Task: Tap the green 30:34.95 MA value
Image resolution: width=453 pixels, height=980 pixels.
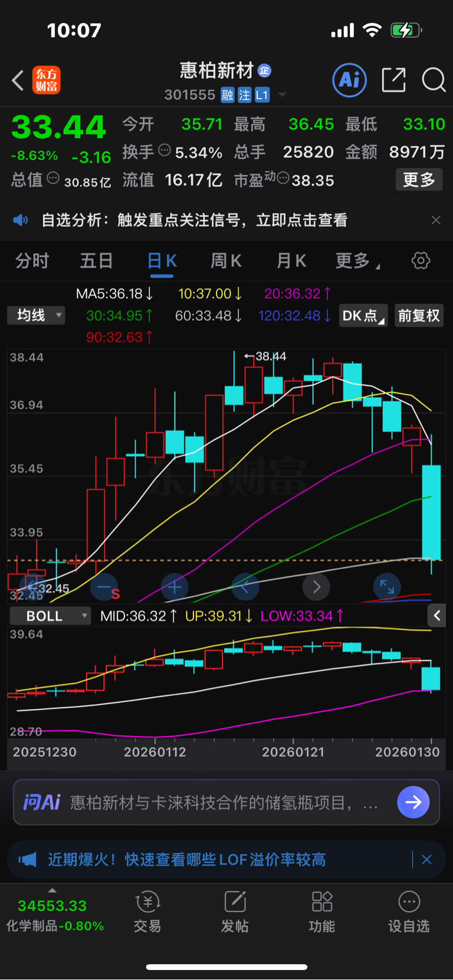Action: [120, 316]
